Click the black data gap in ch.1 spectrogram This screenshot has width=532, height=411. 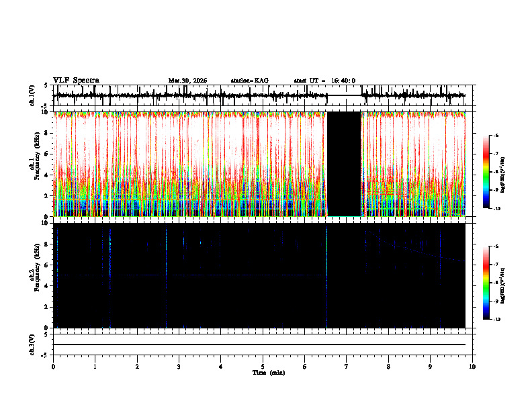(344, 164)
